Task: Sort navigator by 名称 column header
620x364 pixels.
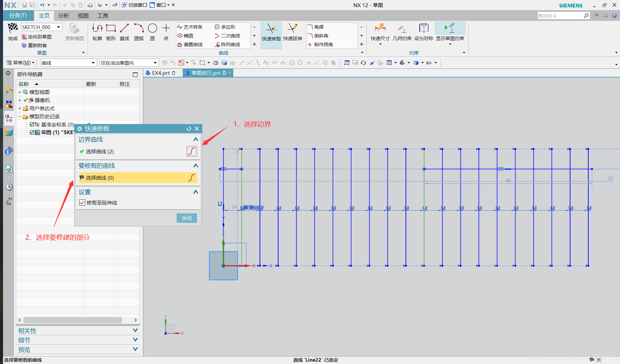Action: click(x=50, y=84)
